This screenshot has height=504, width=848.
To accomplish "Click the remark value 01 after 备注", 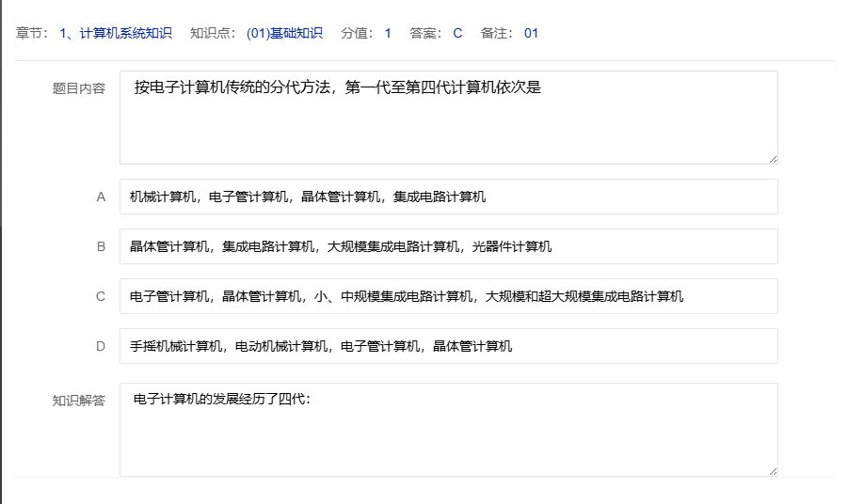I will (x=531, y=34).
